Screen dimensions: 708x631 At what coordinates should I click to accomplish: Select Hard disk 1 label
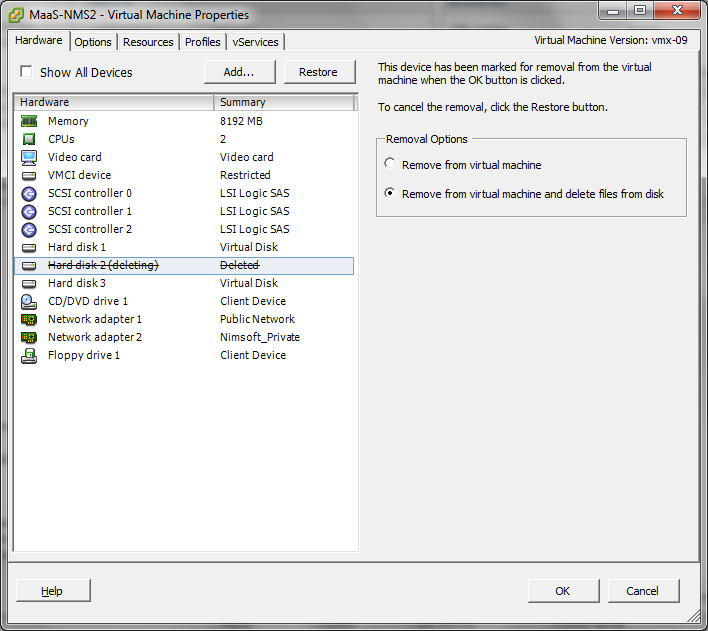[77, 248]
